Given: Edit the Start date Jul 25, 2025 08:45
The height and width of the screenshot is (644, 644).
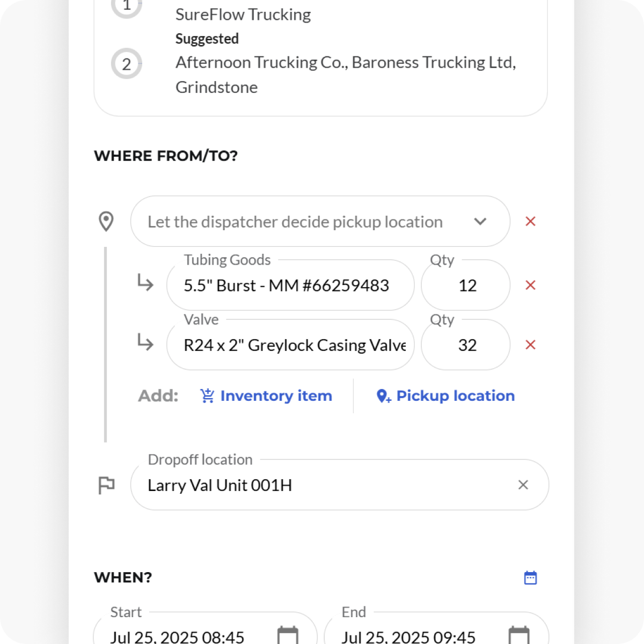Looking at the screenshot, I should coord(206,628).
